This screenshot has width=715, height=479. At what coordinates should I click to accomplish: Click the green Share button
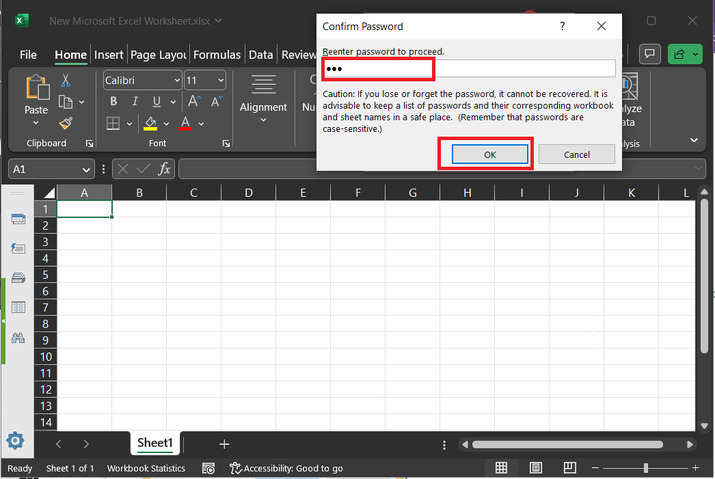tap(684, 54)
